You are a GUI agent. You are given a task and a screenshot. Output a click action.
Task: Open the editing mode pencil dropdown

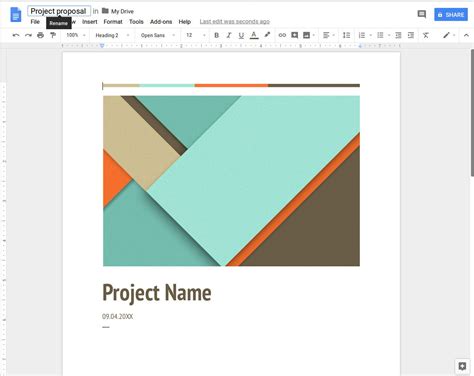pyautogui.click(x=449, y=35)
